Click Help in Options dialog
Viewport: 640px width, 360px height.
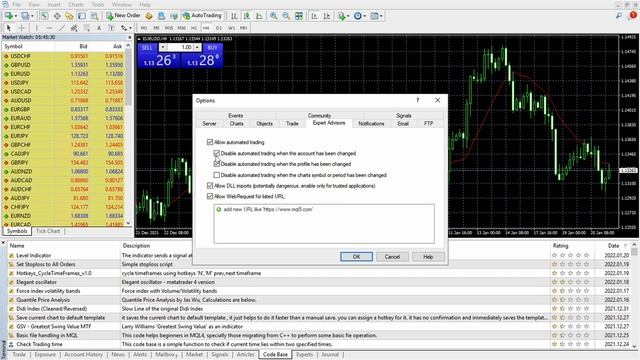coord(428,257)
